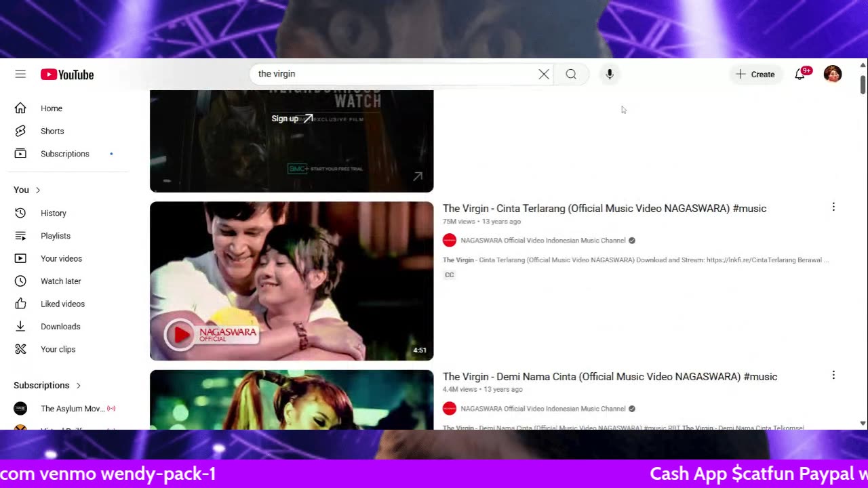Click the Sign up ad link
Image resolution: width=868 pixels, height=488 pixels.
[x=292, y=119]
